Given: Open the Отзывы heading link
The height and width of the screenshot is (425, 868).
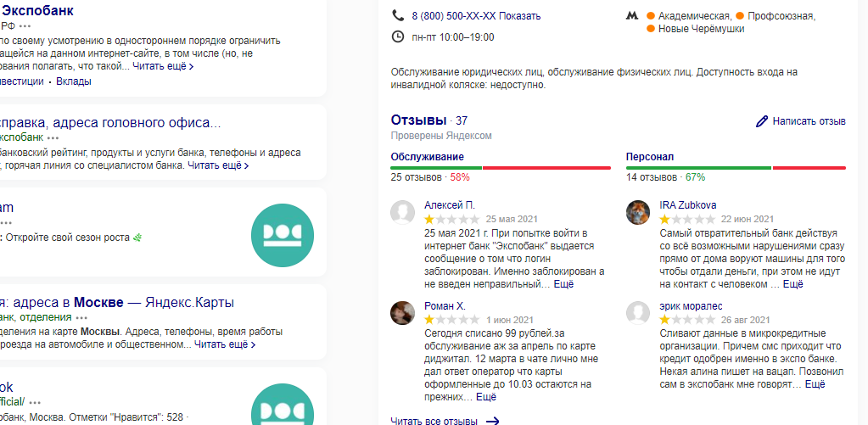Looking at the screenshot, I should tap(418, 120).
